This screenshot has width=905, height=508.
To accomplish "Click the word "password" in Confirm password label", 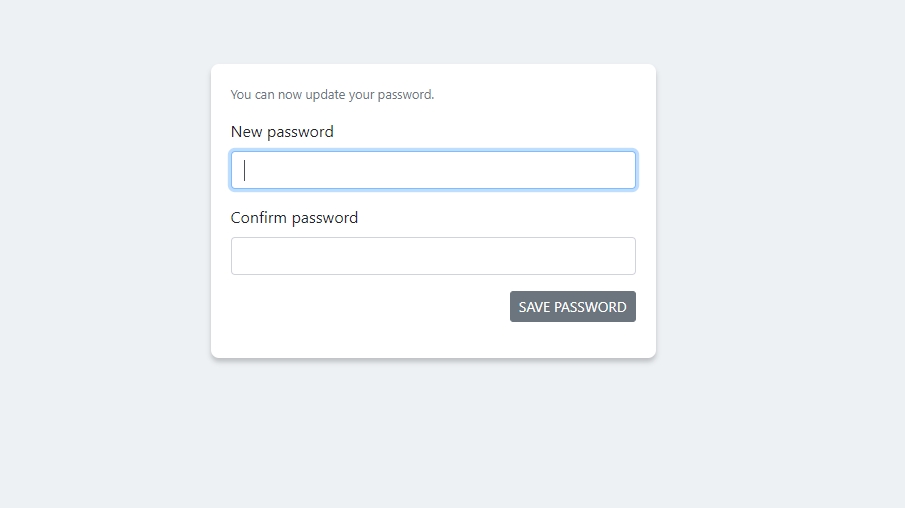I will click(x=325, y=218).
